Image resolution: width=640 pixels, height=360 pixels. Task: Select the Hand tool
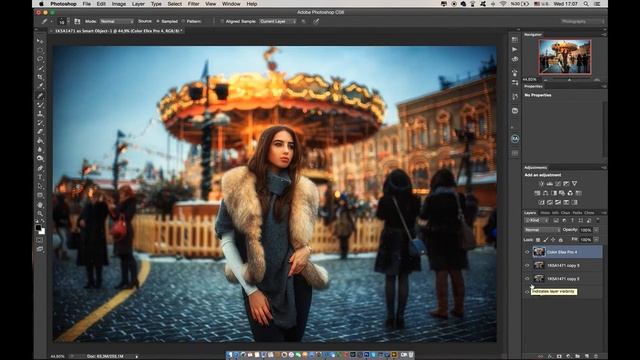[x=40, y=204]
